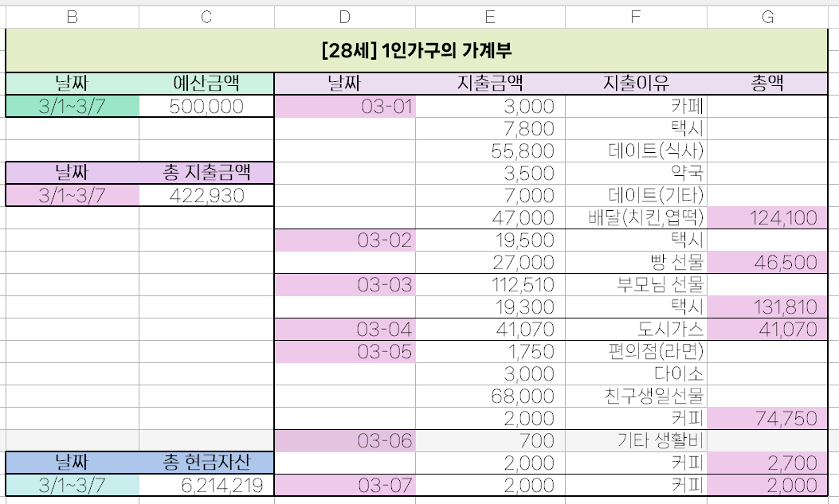The height and width of the screenshot is (504, 839).
Task: Select the '편의점(라면)' cell
Action: (636, 351)
